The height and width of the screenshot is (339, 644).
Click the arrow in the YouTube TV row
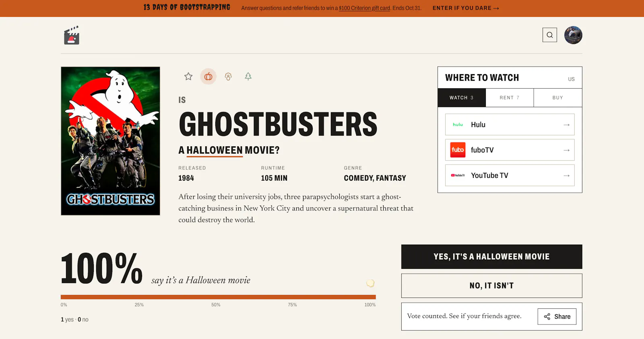click(x=566, y=175)
